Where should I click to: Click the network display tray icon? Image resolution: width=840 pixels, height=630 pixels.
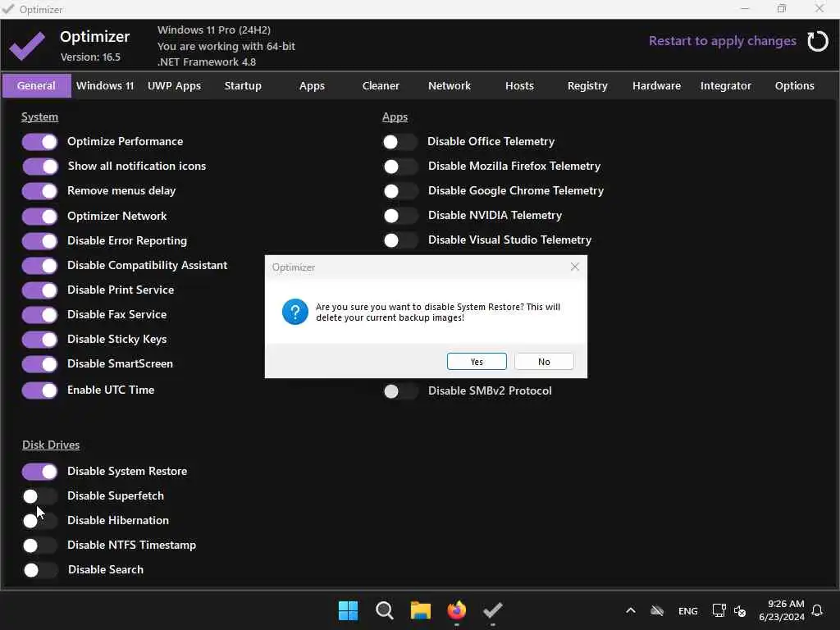point(719,610)
